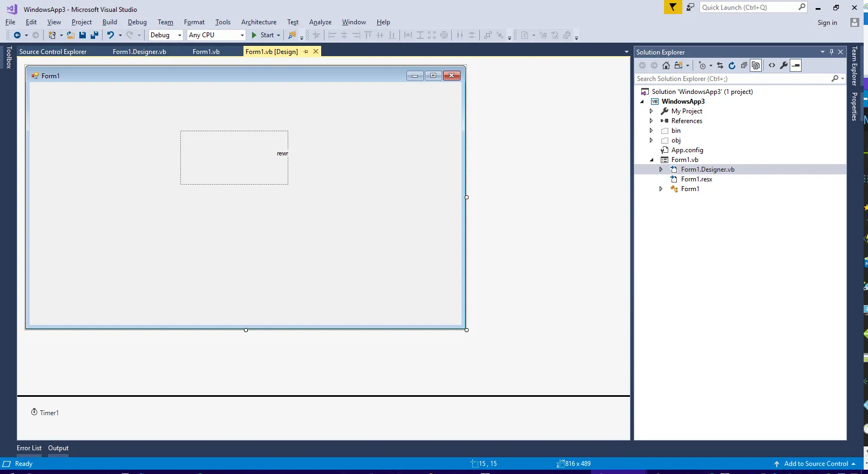Expand the My Project node
The height and width of the screenshot is (474, 868).
click(651, 111)
